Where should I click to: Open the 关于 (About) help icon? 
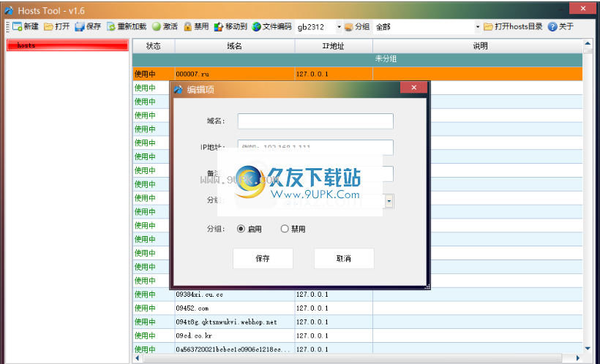coord(552,26)
